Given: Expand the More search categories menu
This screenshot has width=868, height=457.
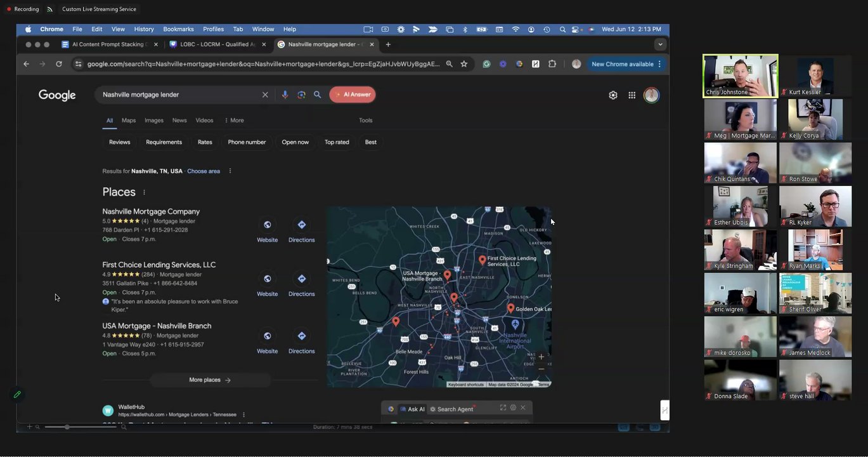Looking at the screenshot, I should 234,121.
